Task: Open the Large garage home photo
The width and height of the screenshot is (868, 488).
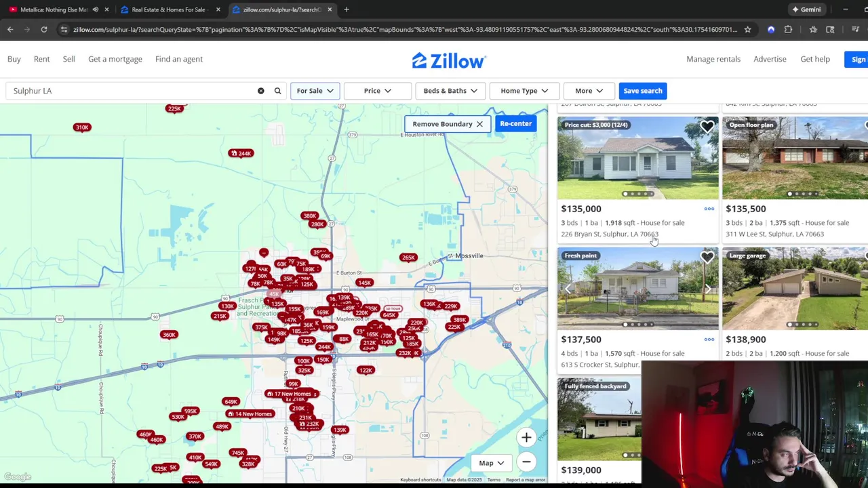Action: pyautogui.click(x=795, y=289)
